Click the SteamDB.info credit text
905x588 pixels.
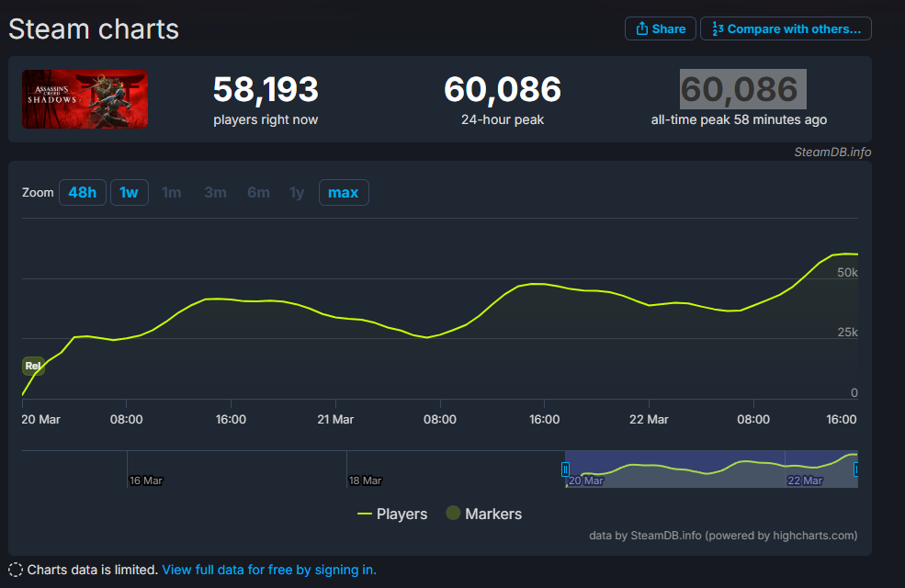coord(832,152)
